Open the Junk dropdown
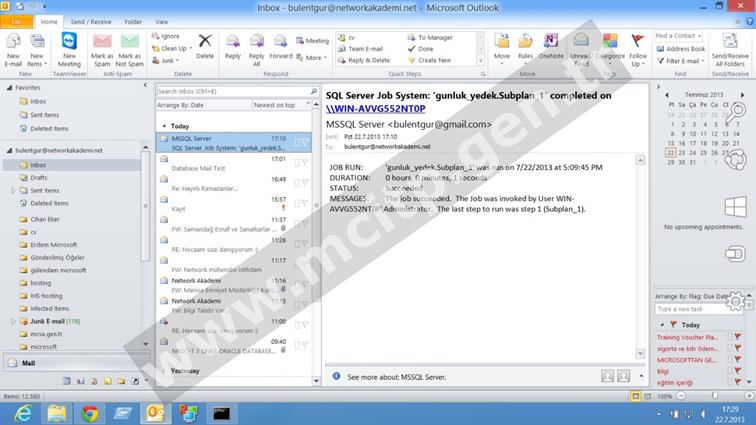 (166, 60)
